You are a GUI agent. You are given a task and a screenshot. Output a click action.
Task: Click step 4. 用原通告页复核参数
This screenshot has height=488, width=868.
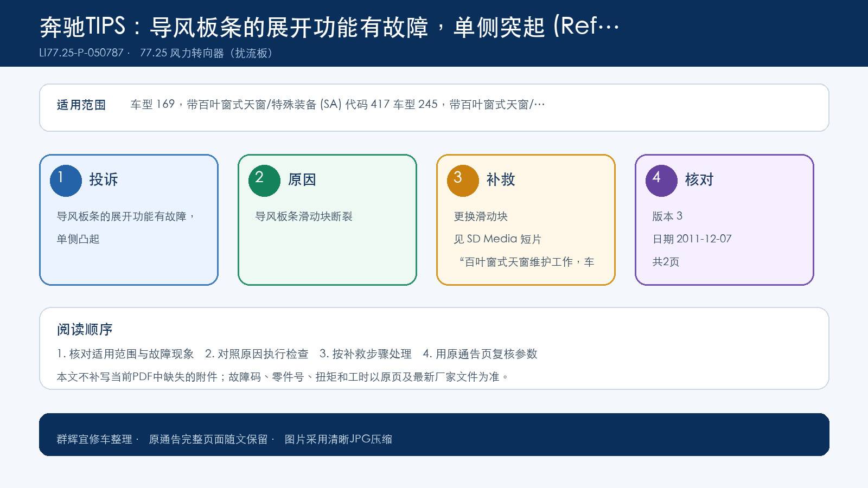(480, 354)
